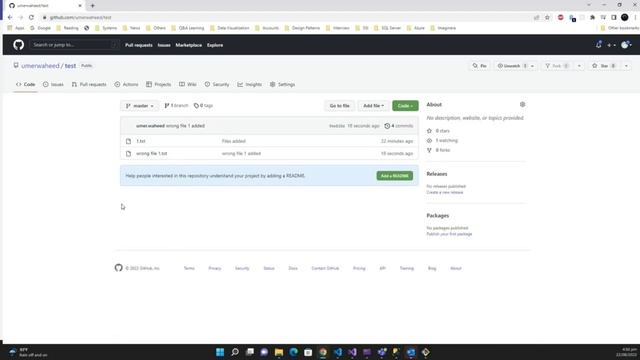Edit repository details via the About gear icon

tap(522, 104)
